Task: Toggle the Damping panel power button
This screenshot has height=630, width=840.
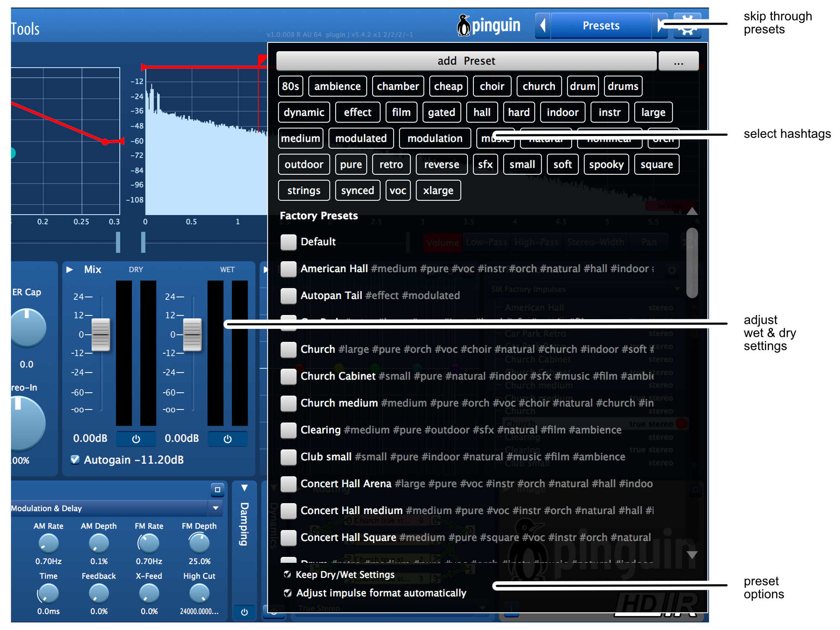Action: (x=244, y=612)
